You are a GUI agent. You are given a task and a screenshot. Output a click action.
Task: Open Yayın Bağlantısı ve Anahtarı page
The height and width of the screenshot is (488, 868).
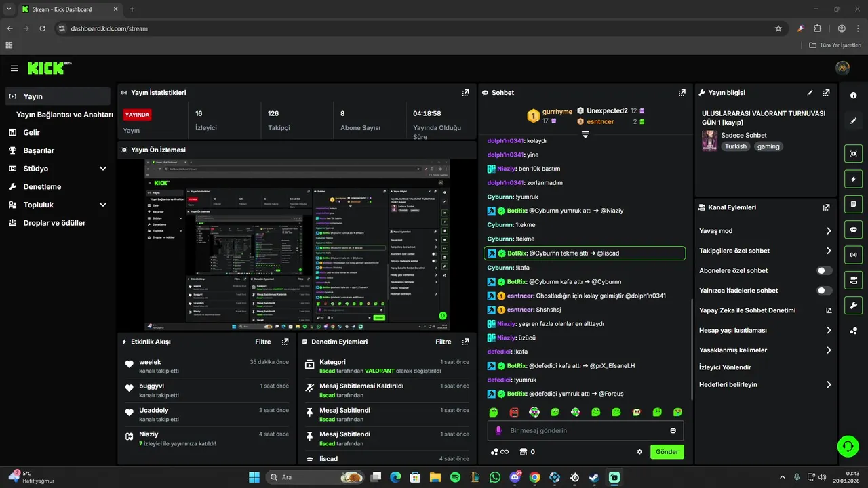click(64, 115)
